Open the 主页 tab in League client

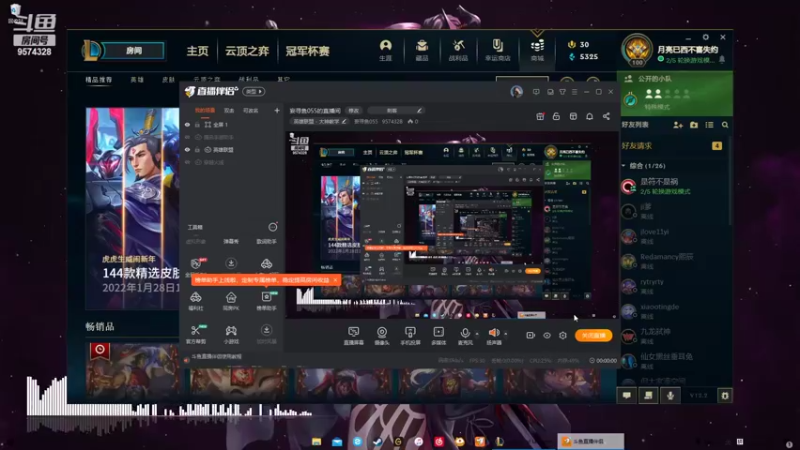197,51
